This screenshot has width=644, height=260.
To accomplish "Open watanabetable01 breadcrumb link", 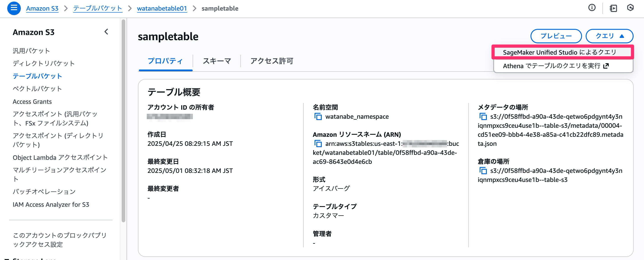I will [162, 8].
